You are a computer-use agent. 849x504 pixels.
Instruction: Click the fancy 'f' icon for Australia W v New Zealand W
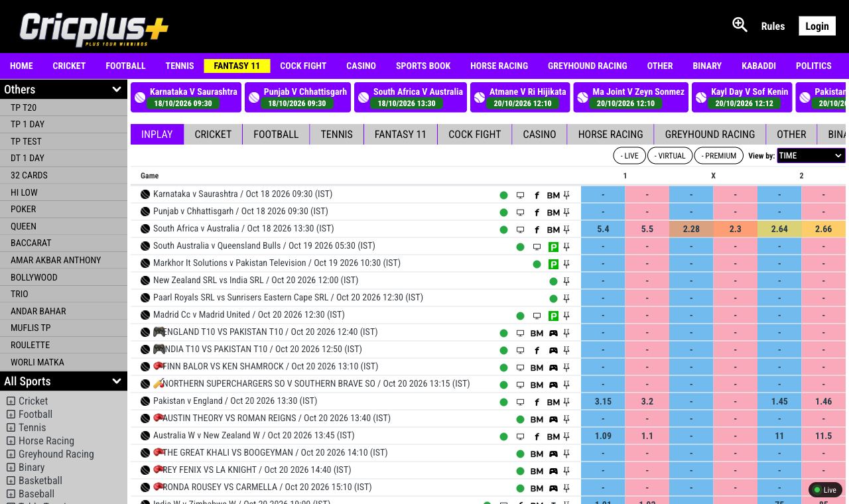point(537,437)
